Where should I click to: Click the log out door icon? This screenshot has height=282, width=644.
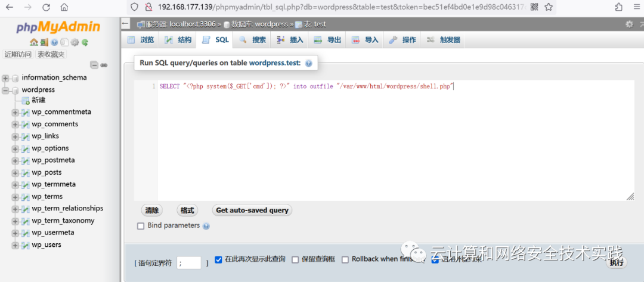[x=44, y=42]
